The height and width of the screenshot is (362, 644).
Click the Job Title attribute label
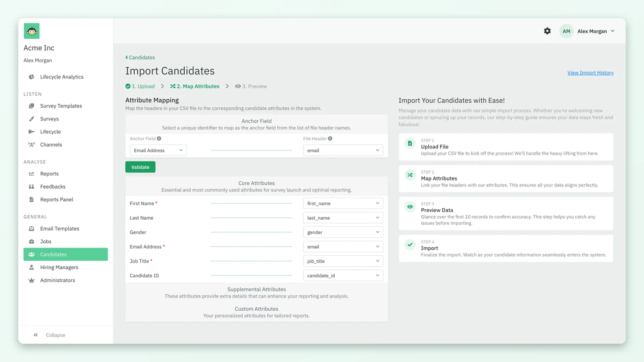[x=139, y=261]
